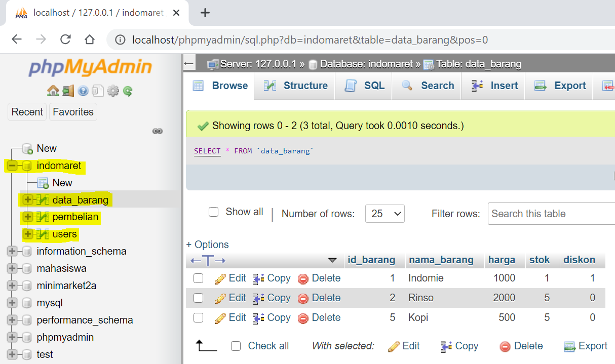Open the mysql database
Viewport: 615px width, 364px height.
pos(50,303)
